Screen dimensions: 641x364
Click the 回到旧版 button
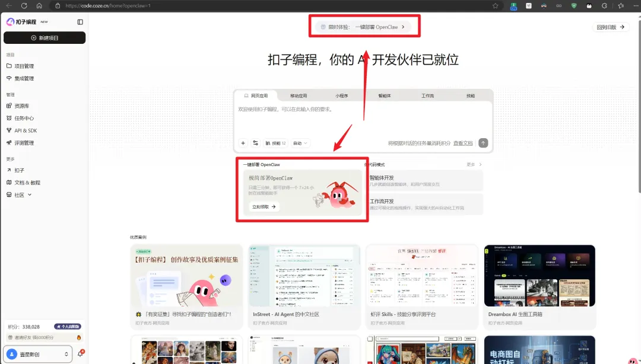pos(610,27)
